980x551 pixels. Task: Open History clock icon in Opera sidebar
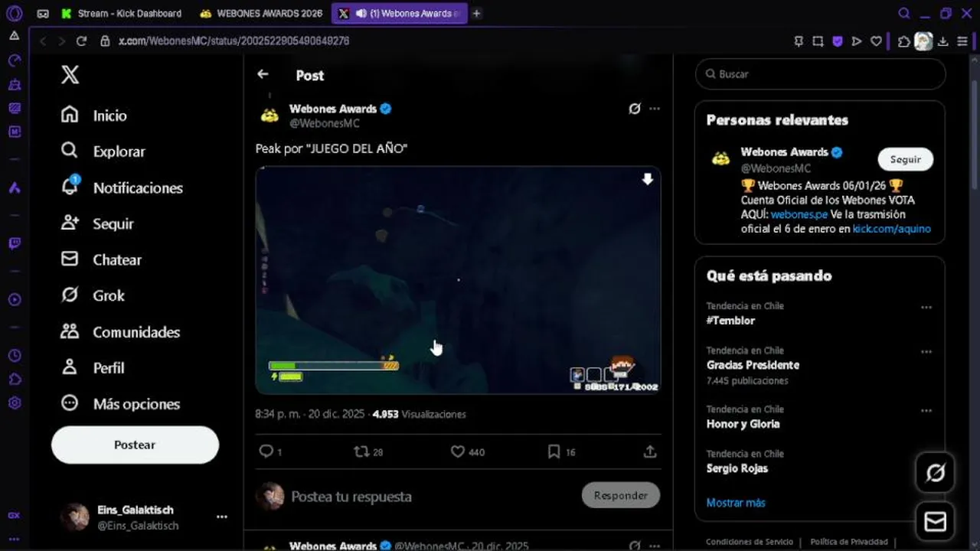pos(14,356)
